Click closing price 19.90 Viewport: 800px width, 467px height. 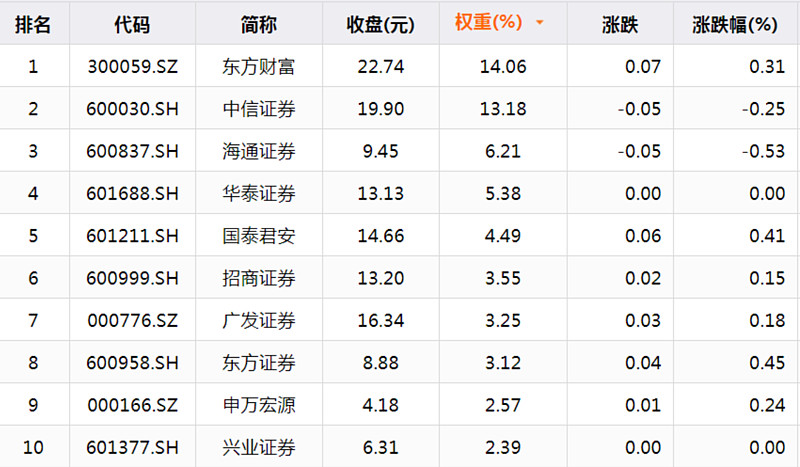click(x=381, y=109)
